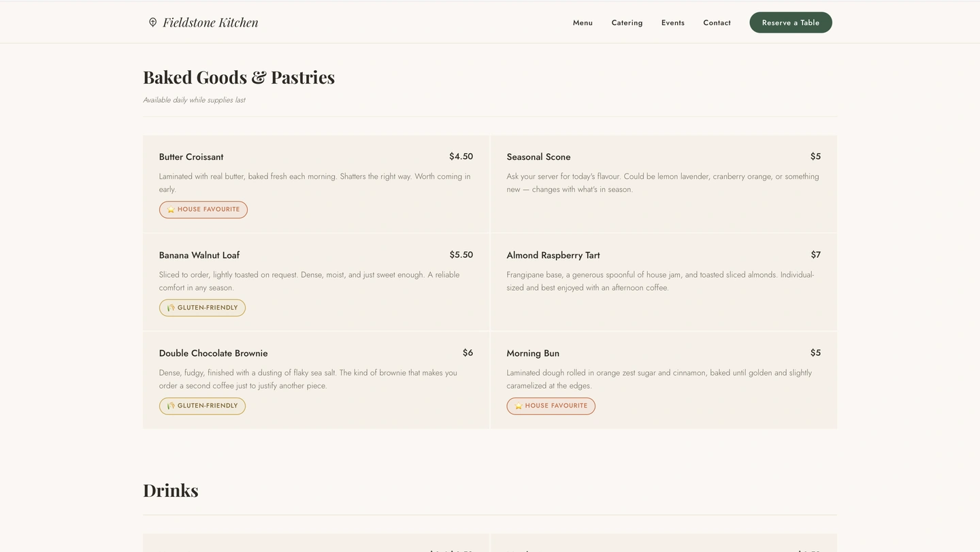Viewport: 980px width, 552px height.
Task: Click the Fieldstone Kitchen location pin icon
Action: 152,22
